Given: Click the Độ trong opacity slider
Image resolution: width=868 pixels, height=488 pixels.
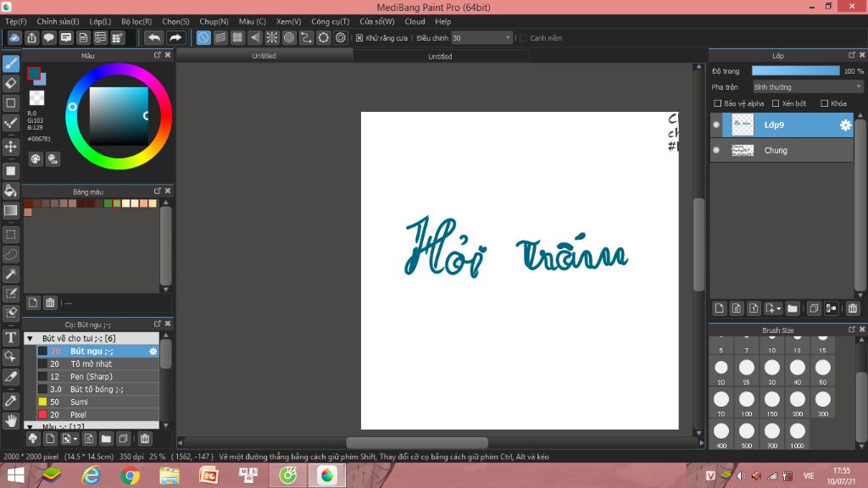Looking at the screenshot, I should click(x=795, y=71).
